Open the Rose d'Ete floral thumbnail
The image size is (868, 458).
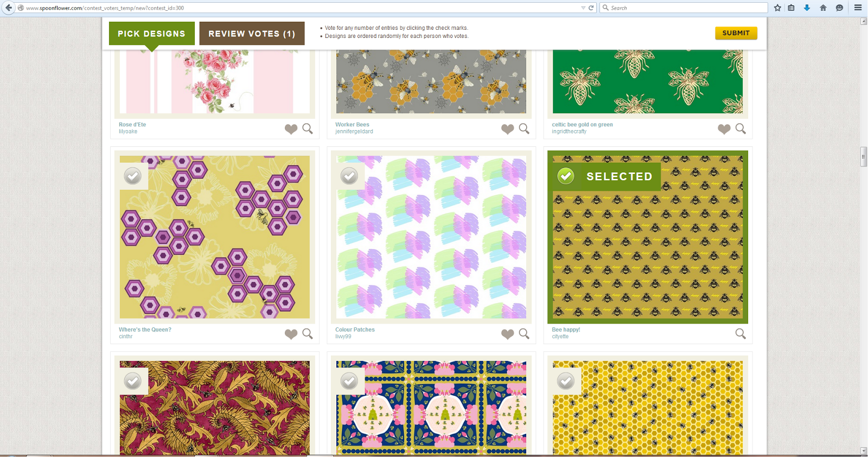tap(215, 81)
